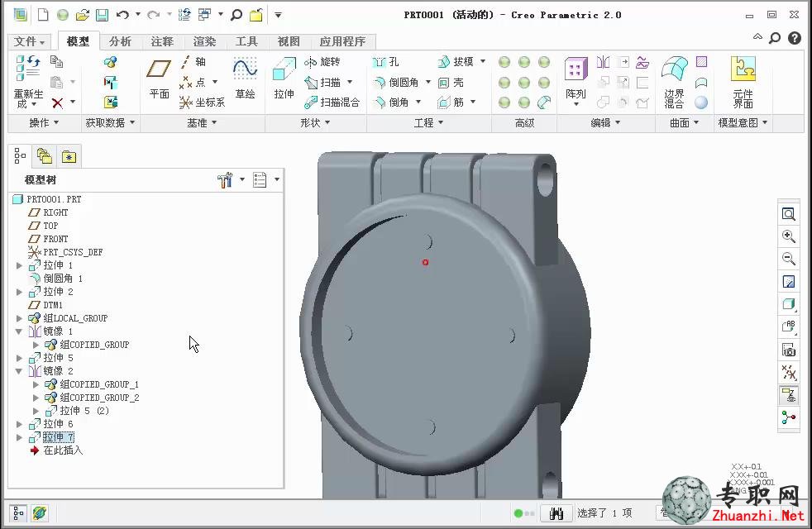Image resolution: width=812 pixels, height=529 pixels.
Task: Open the 边界混合 (Boundary Blend) tool
Action: [674, 69]
